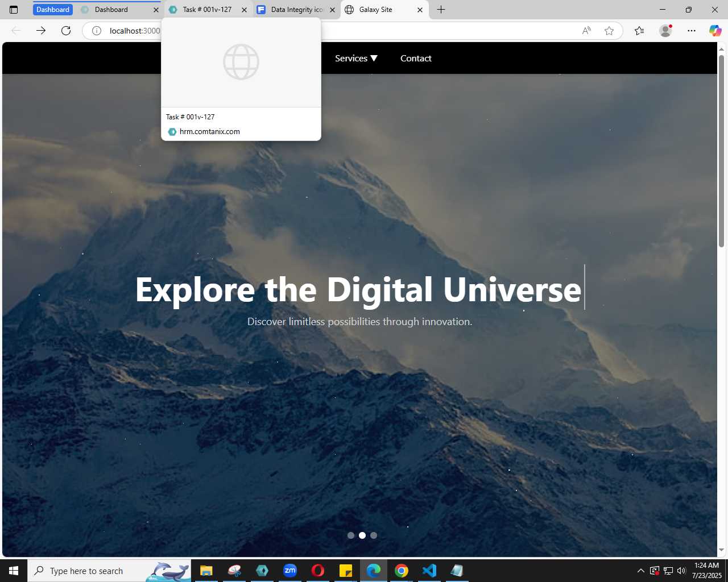Select the blue Dashboard tab group label

(53, 10)
